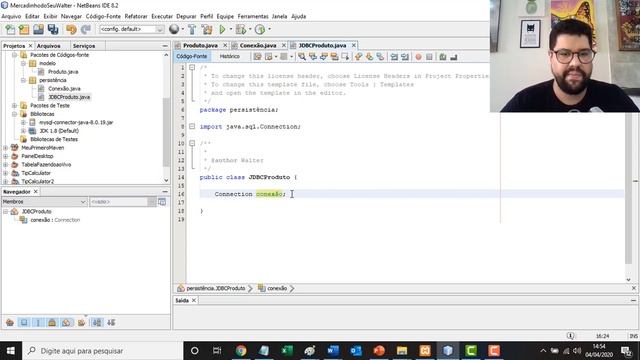The image size is (640, 360).
Task: Click the New File toolbar icon
Action: point(10,29)
